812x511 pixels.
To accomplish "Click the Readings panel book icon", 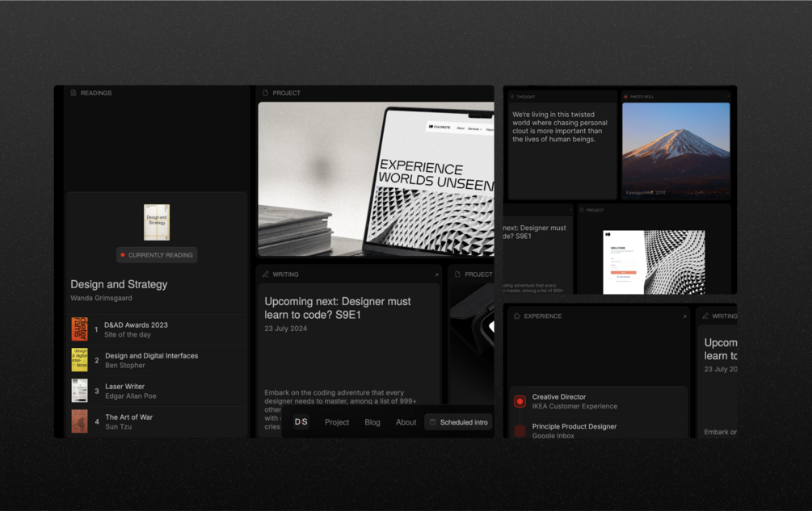I will click(x=74, y=93).
